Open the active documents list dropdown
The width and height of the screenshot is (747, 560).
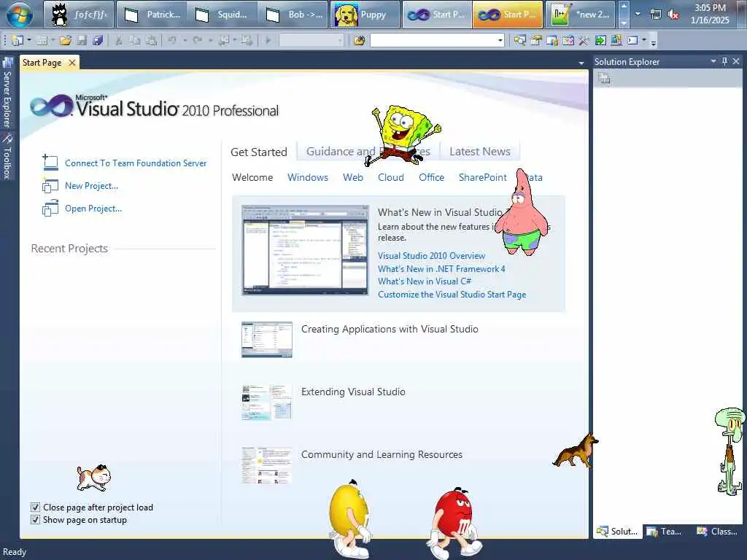[581, 63]
